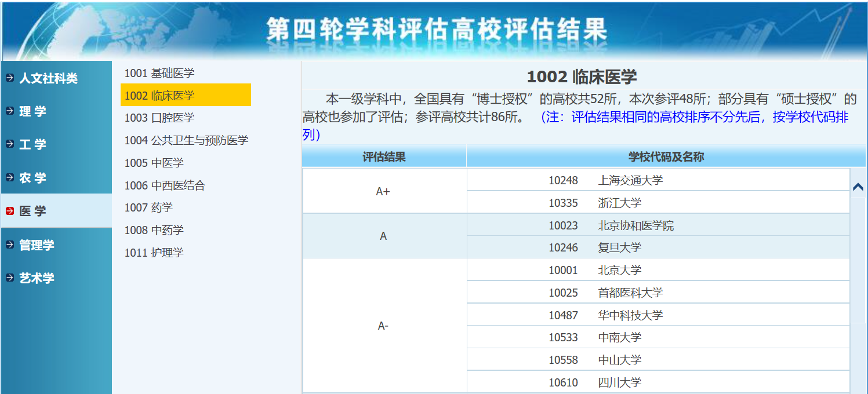Click the arrow icon next to 理学
The image size is (868, 394).
10,111
